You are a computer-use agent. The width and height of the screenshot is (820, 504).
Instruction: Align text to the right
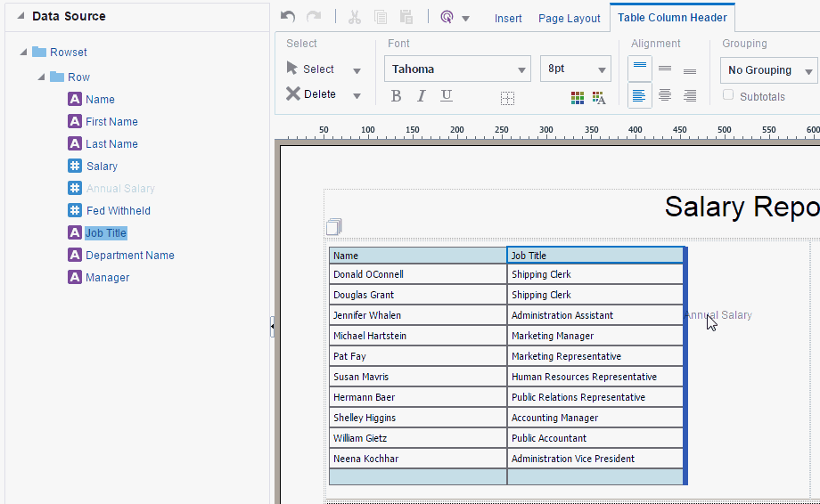coord(690,95)
